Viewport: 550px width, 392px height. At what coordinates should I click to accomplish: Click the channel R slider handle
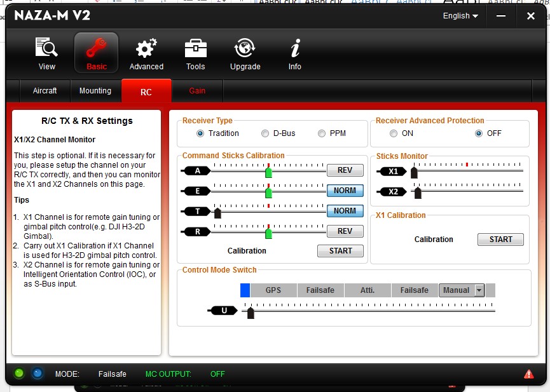coord(269,233)
